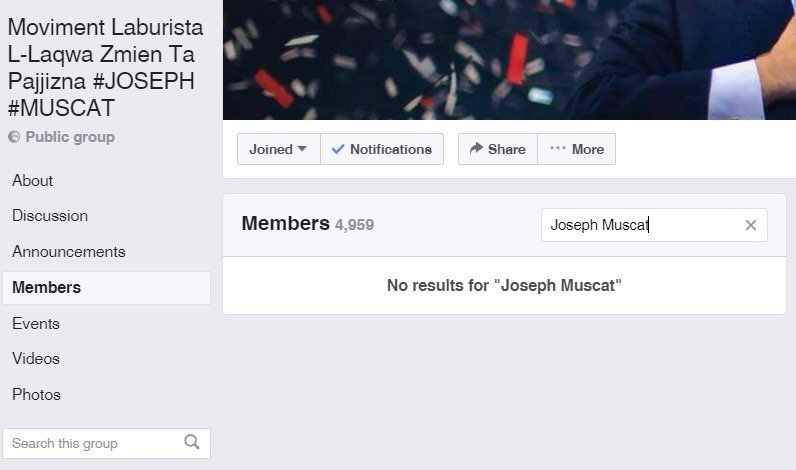
Task: Click the Share button
Action: point(498,149)
